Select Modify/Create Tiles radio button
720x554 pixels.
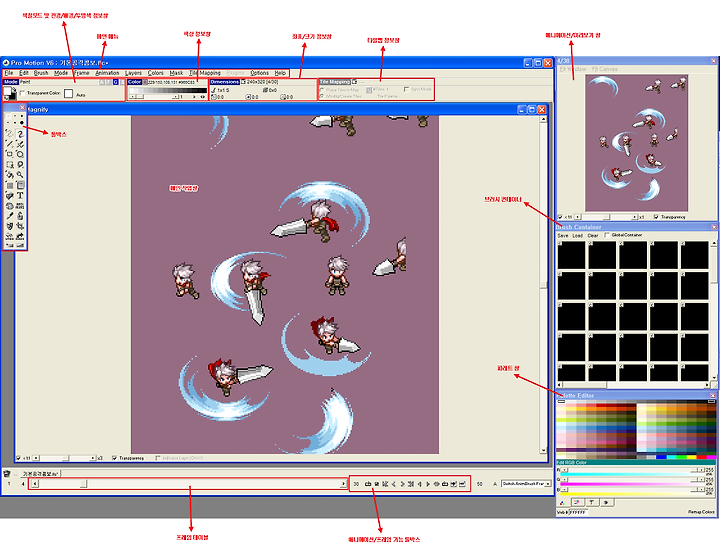(322, 96)
